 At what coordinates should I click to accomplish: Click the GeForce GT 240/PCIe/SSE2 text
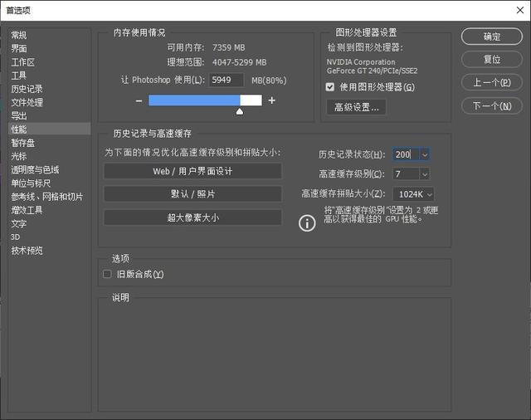[x=372, y=71]
